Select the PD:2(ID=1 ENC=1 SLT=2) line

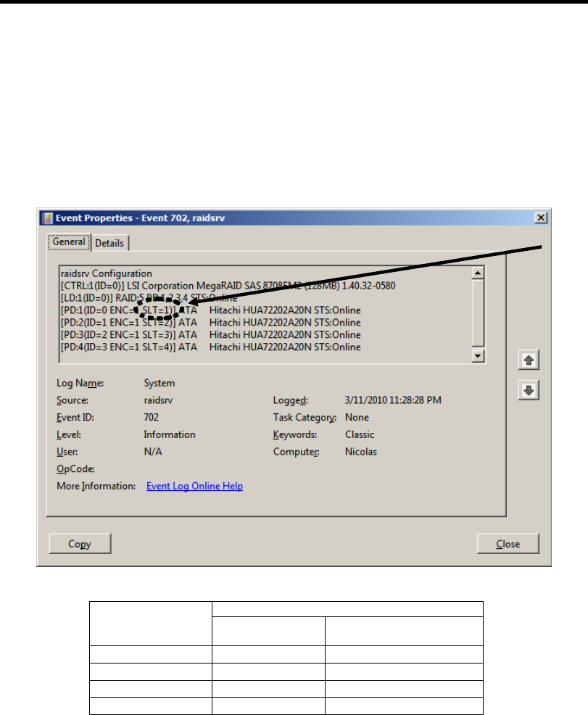coord(210,323)
